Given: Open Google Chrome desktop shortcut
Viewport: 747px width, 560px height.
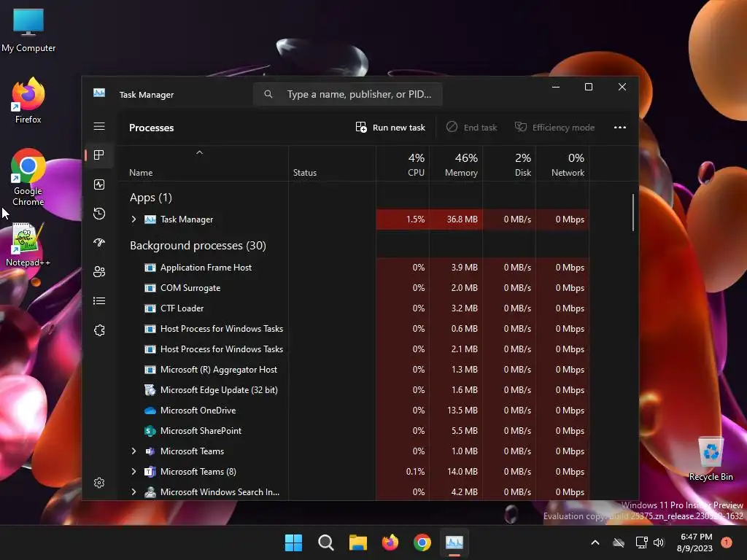Looking at the screenshot, I should (28, 177).
